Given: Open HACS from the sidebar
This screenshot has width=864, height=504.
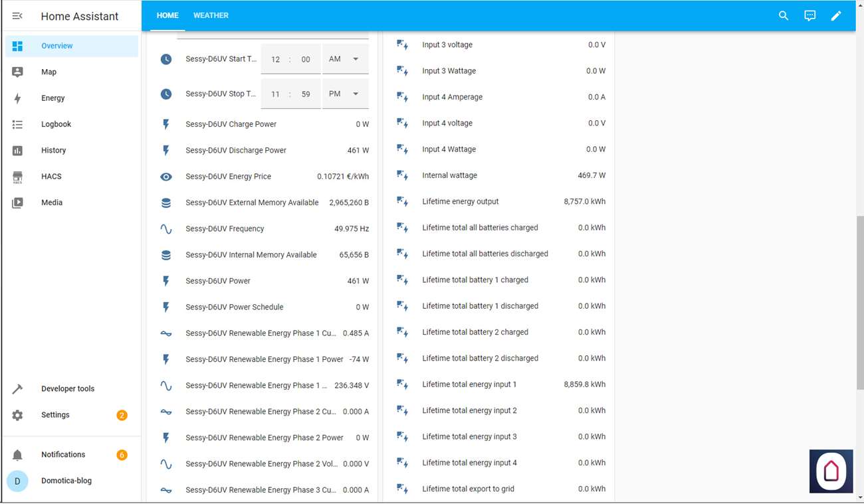Looking at the screenshot, I should [51, 177].
